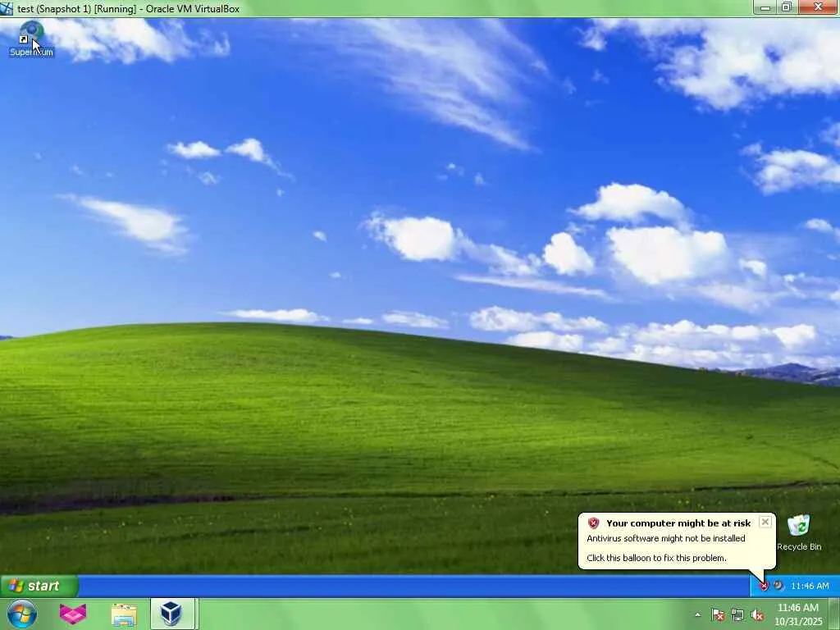
Task: Open the host Action Center flag icon
Action: (717, 614)
